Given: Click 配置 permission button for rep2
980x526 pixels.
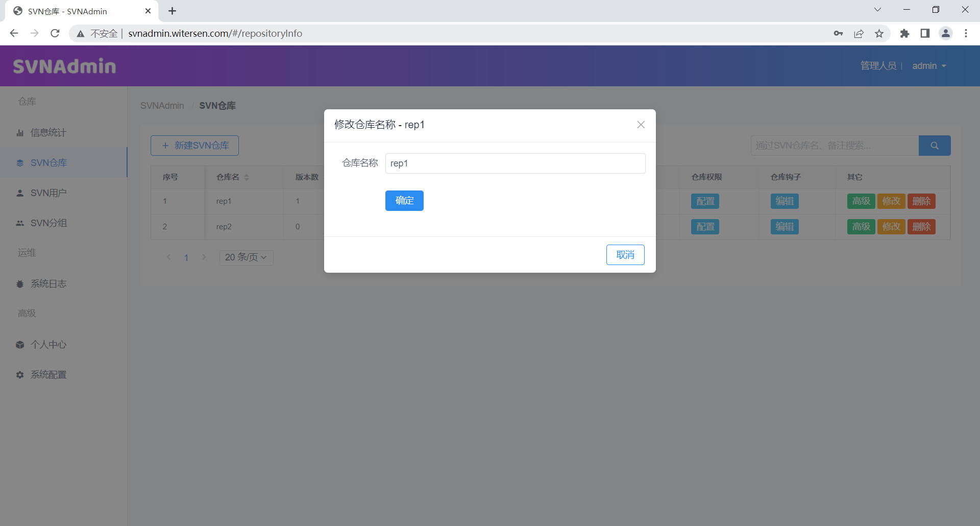Looking at the screenshot, I should tap(705, 227).
